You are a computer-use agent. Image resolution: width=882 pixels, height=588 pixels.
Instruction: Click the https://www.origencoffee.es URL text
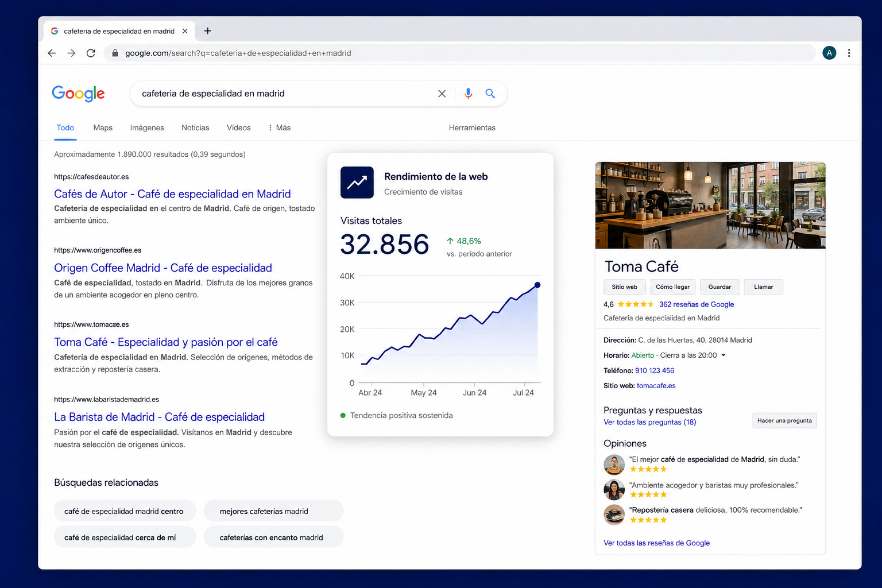pos(98,250)
